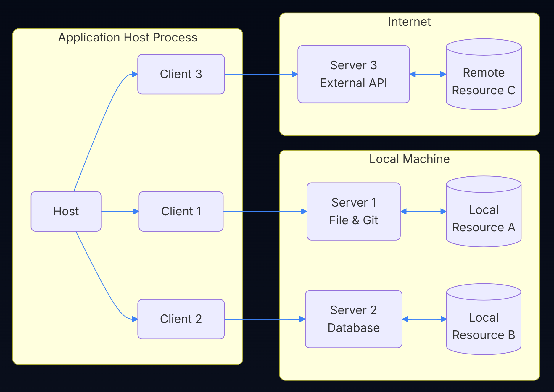Image resolution: width=554 pixels, height=392 pixels.
Task: Click the Client 2 node
Action: click(181, 319)
